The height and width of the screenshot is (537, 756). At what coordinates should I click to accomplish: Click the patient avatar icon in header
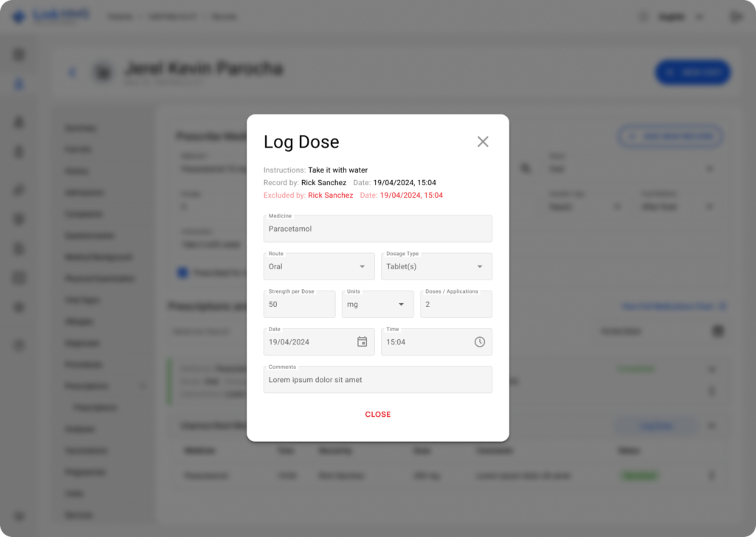(x=103, y=72)
